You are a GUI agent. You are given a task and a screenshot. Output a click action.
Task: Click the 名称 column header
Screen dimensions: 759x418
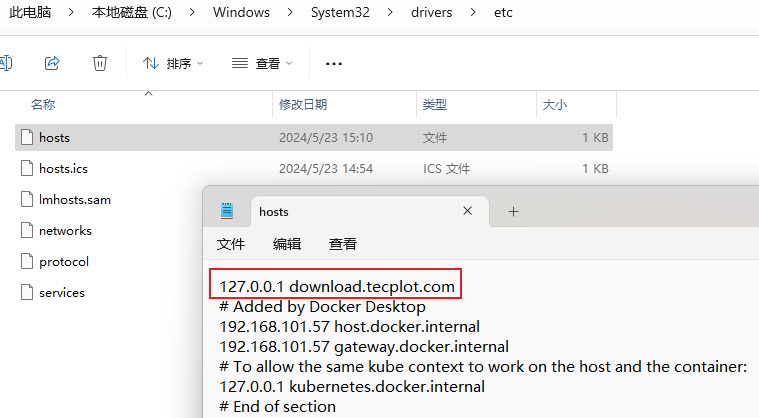click(43, 104)
